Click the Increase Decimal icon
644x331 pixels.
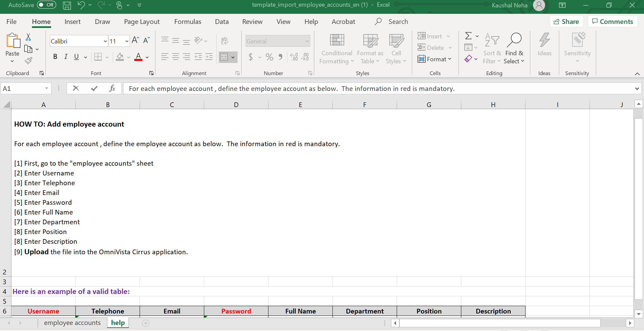(294, 57)
